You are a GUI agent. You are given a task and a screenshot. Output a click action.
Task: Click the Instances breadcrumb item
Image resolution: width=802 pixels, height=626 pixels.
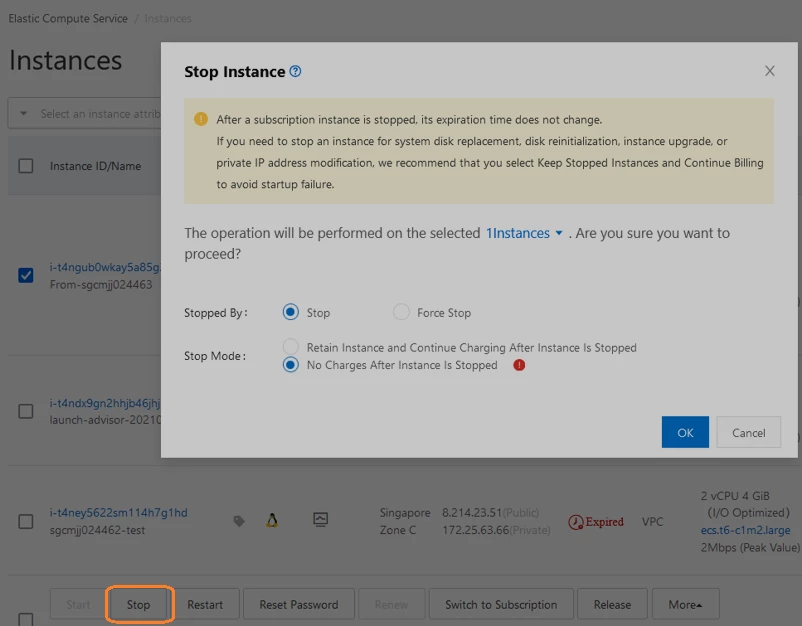(168, 18)
